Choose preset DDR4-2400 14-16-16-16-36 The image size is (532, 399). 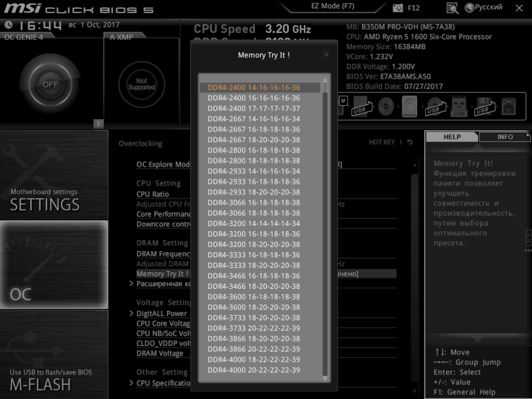click(260, 88)
